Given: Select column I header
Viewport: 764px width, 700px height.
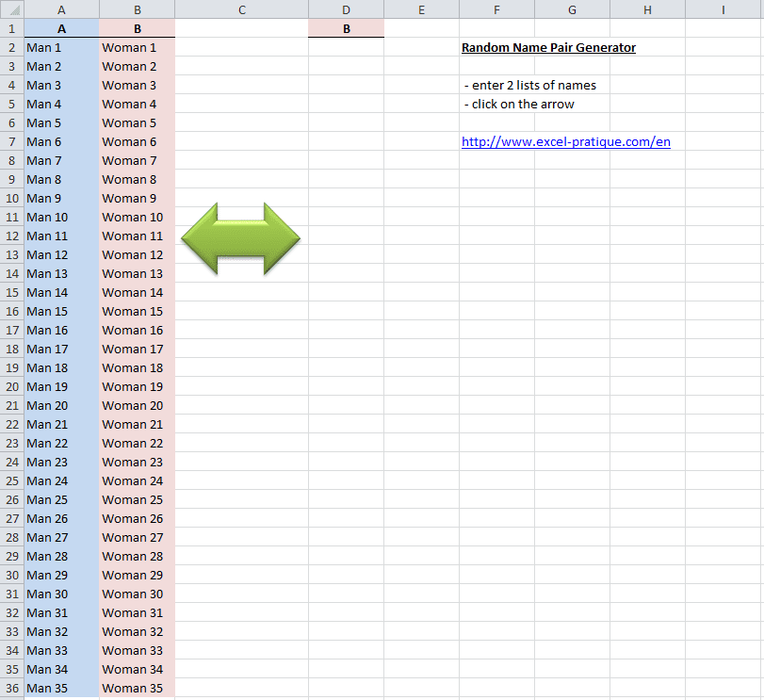Looking at the screenshot, I should pyautogui.click(x=723, y=9).
